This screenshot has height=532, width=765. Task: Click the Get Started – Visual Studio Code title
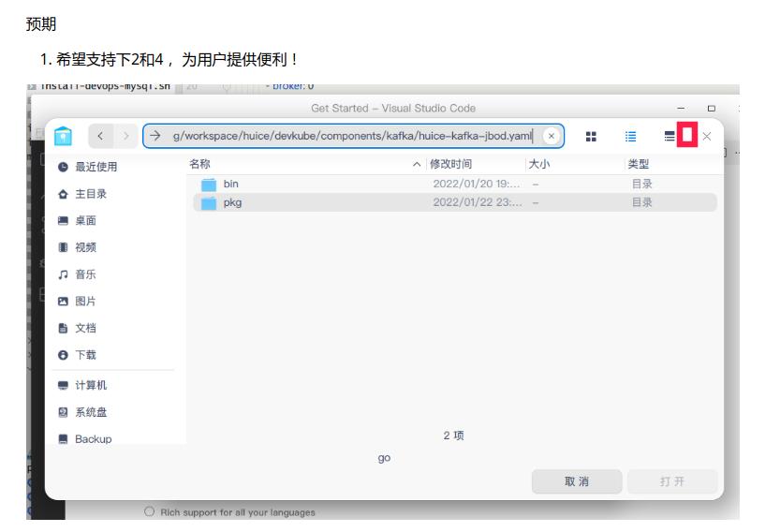[393, 109]
